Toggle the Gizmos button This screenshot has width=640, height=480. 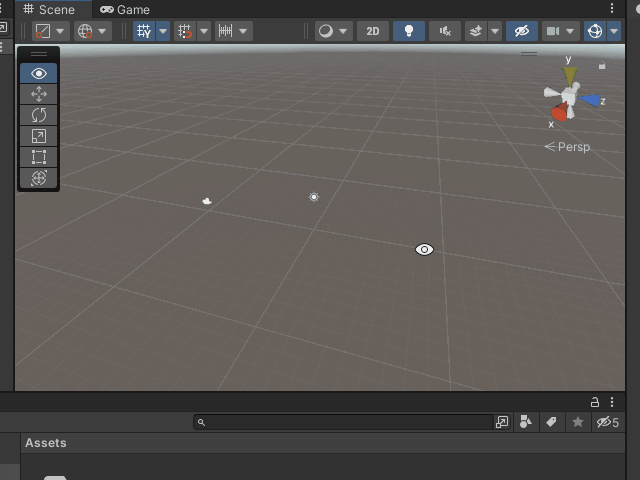click(595, 31)
